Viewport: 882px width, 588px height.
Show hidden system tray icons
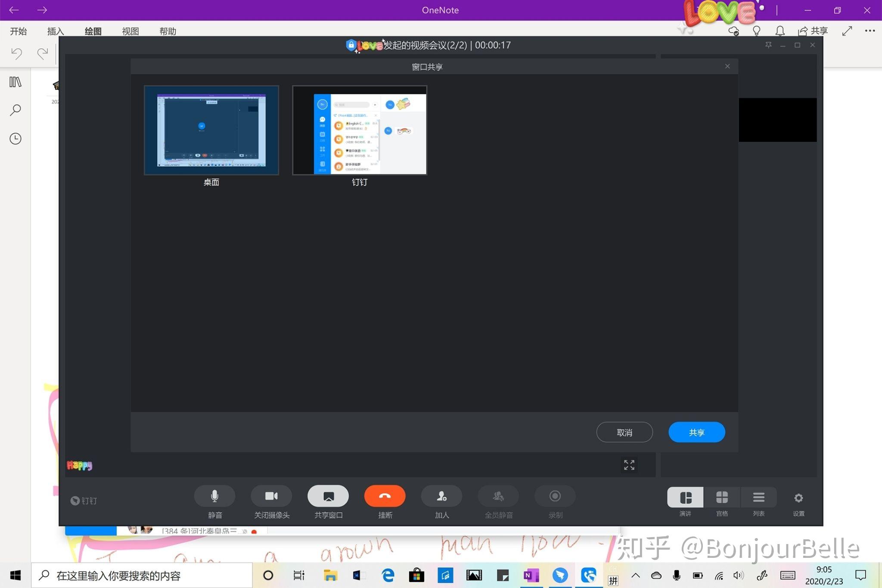point(636,576)
